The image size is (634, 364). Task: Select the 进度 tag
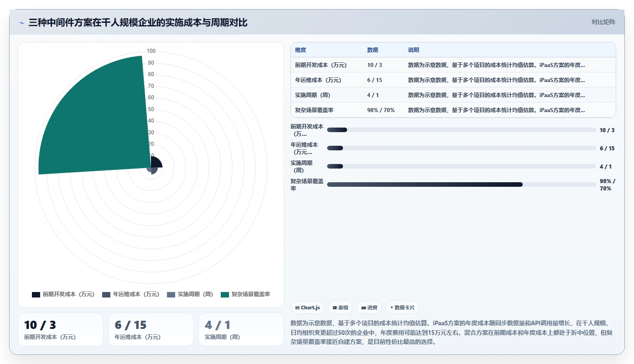pyautogui.click(x=369, y=308)
